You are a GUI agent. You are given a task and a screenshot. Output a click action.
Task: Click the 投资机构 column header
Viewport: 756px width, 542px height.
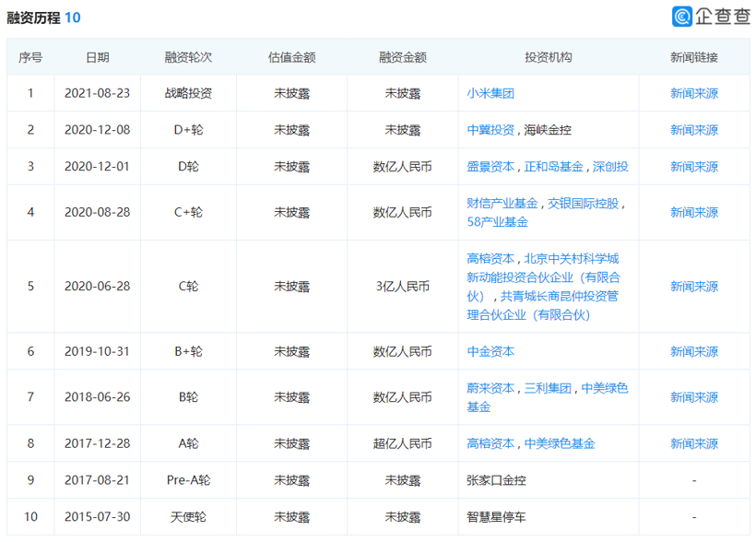(549, 57)
